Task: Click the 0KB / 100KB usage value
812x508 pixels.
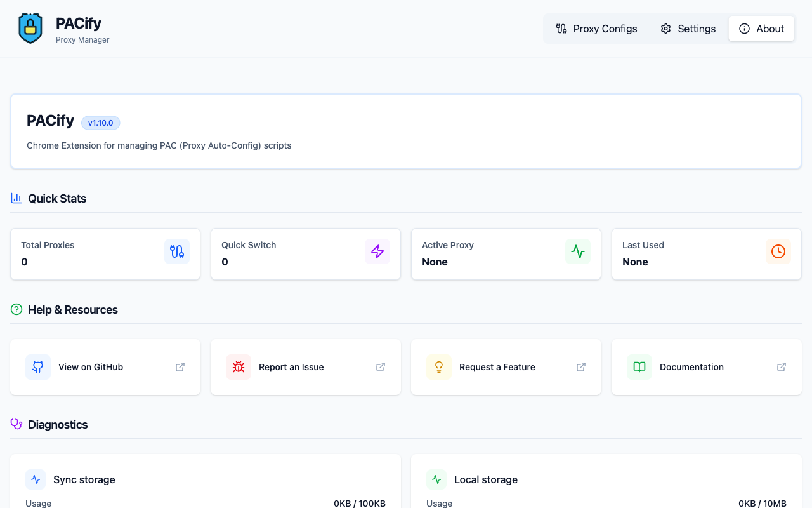Action: pos(360,504)
